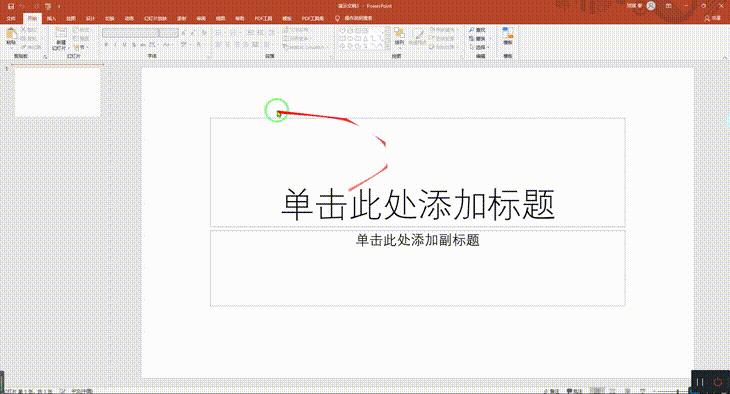730x394 pixels.
Task: Open the Select (选择) dropdown
Action: [x=479, y=47]
